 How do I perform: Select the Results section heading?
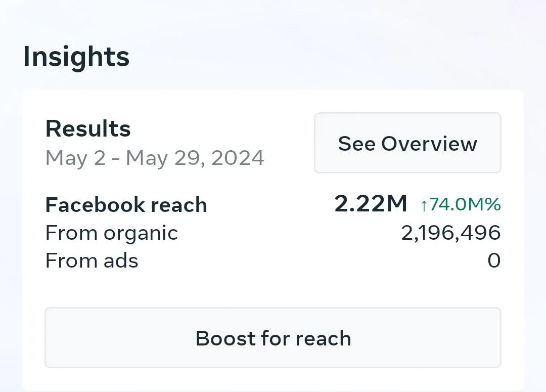pyautogui.click(x=88, y=128)
